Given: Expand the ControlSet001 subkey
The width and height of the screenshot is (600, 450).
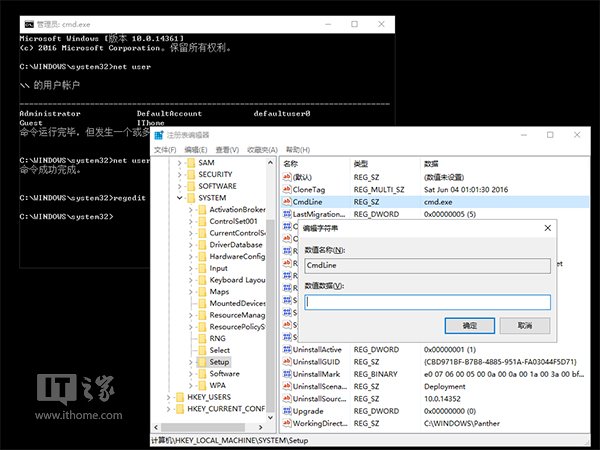Looking at the screenshot, I should click(x=190, y=221).
